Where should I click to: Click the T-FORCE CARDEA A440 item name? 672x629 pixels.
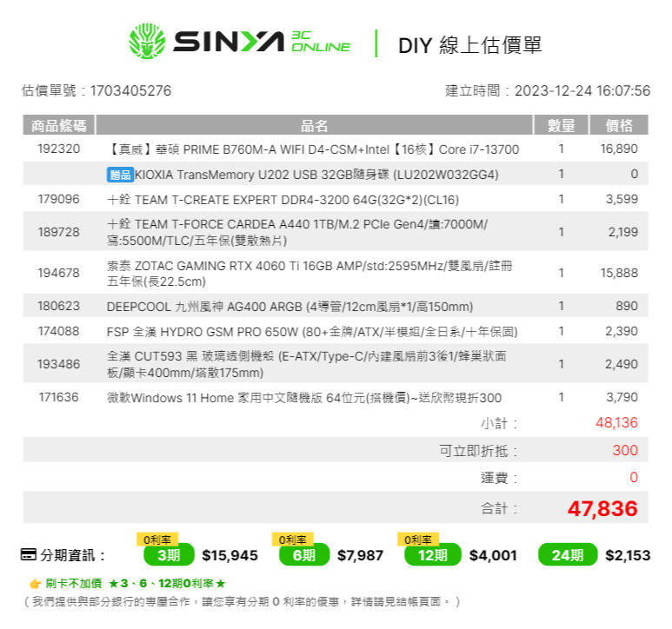[x=297, y=233]
